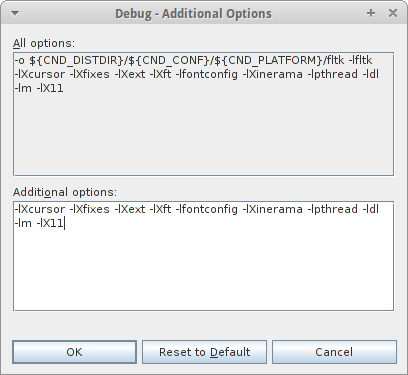Place cursor on -lXinerama in Additional options
This screenshot has height=375, width=408.
272,209
